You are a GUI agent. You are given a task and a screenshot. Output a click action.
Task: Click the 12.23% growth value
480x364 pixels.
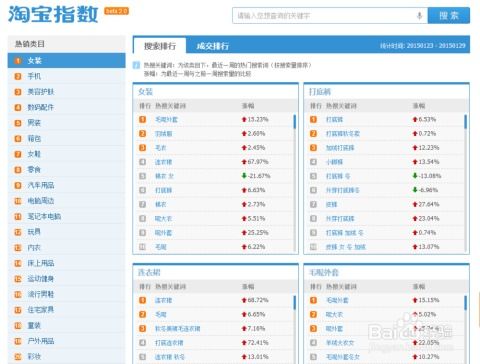point(429,148)
